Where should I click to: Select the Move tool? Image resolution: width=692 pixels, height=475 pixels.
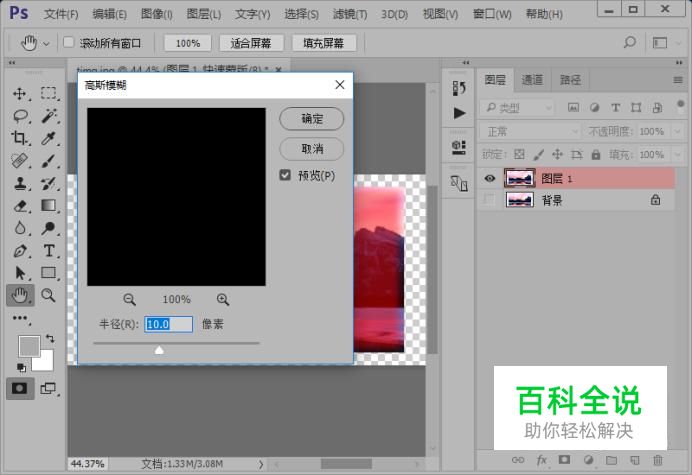click(19, 93)
